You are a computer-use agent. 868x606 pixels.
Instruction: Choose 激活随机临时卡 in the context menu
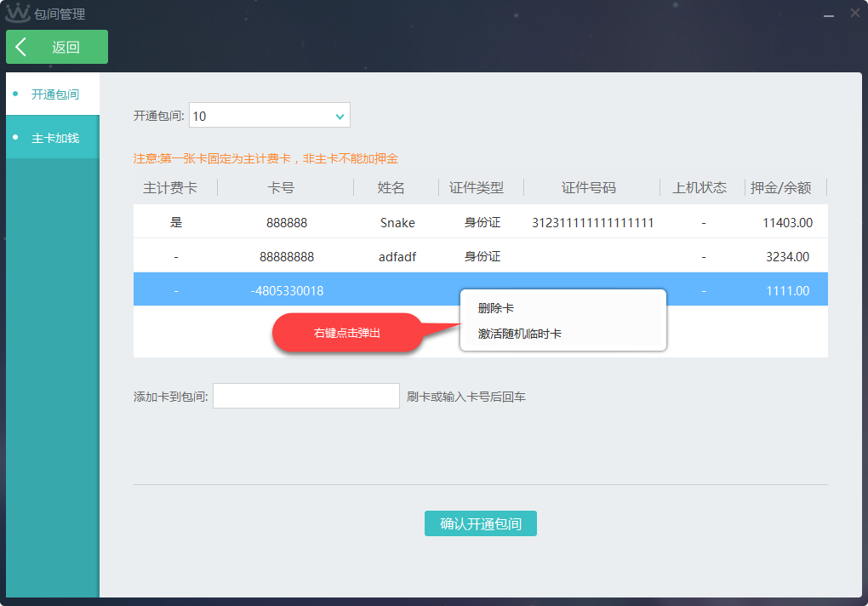[x=519, y=334]
